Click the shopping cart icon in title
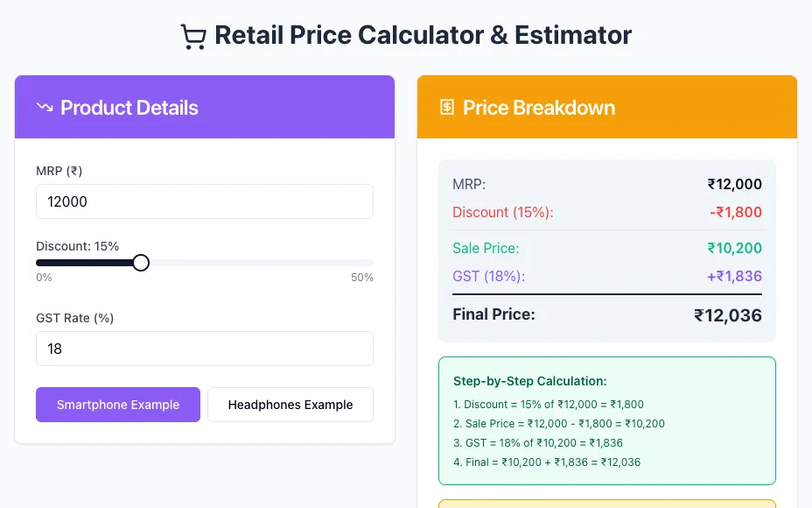The height and width of the screenshot is (508, 812). [x=193, y=36]
